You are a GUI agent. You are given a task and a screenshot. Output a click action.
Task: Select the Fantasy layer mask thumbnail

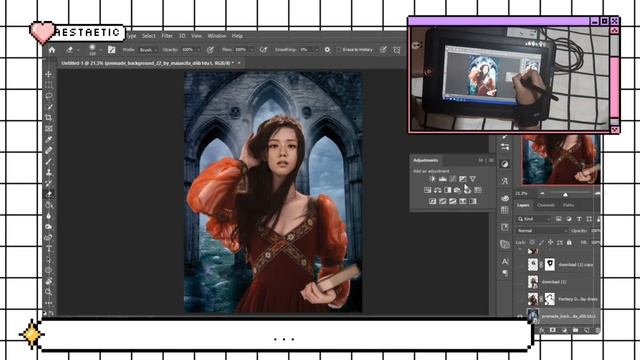tap(550, 299)
